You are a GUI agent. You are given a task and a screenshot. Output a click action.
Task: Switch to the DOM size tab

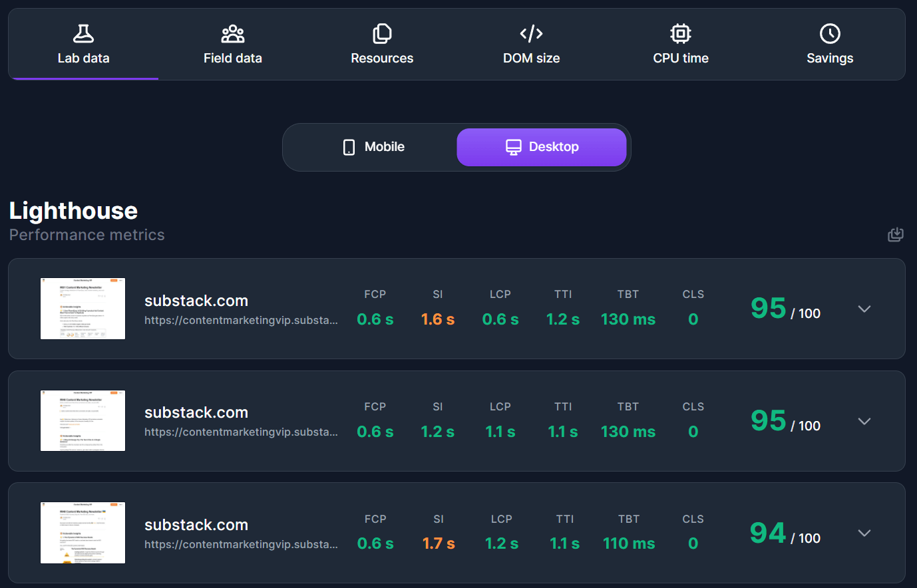pyautogui.click(x=532, y=45)
